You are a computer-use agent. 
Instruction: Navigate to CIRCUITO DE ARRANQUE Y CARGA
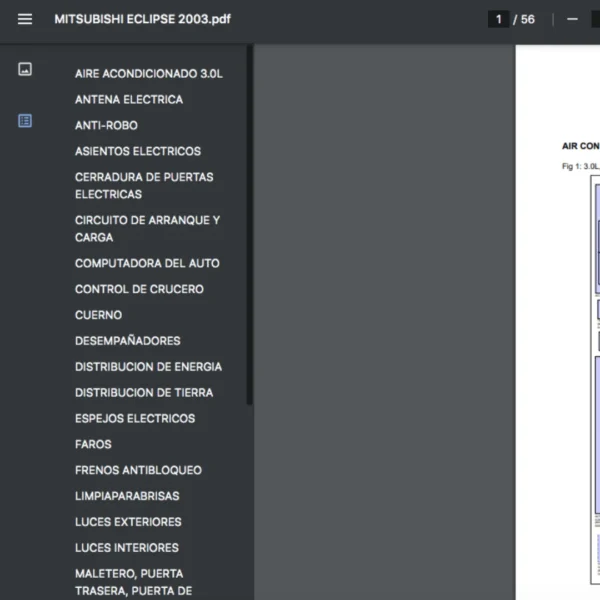(147, 229)
